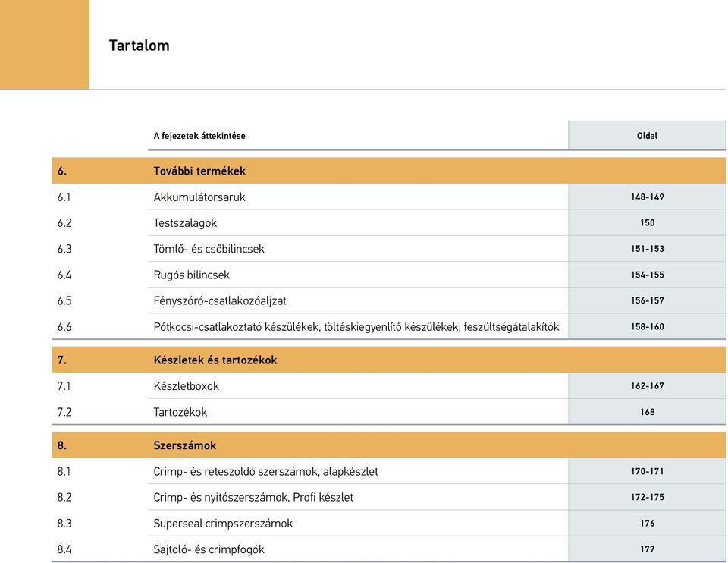Click the Tartalom page title
This screenshot has width=728, height=563.
(140, 46)
